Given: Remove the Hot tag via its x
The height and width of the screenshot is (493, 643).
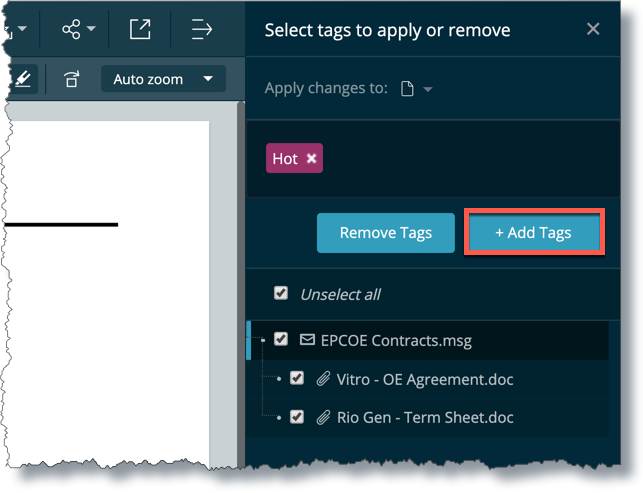Looking at the screenshot, I should pyautogui.click(x=312, y=158).
